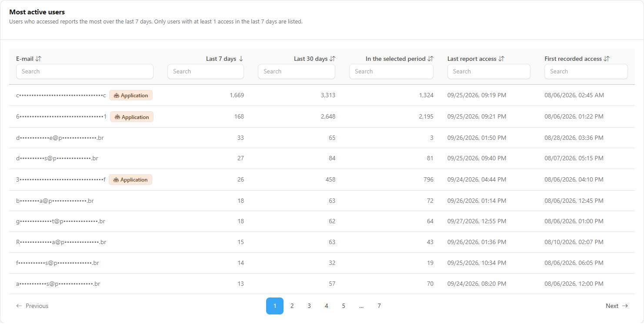Click Application badge in the 168 row

pyautogui.click(x=132, y=117)
